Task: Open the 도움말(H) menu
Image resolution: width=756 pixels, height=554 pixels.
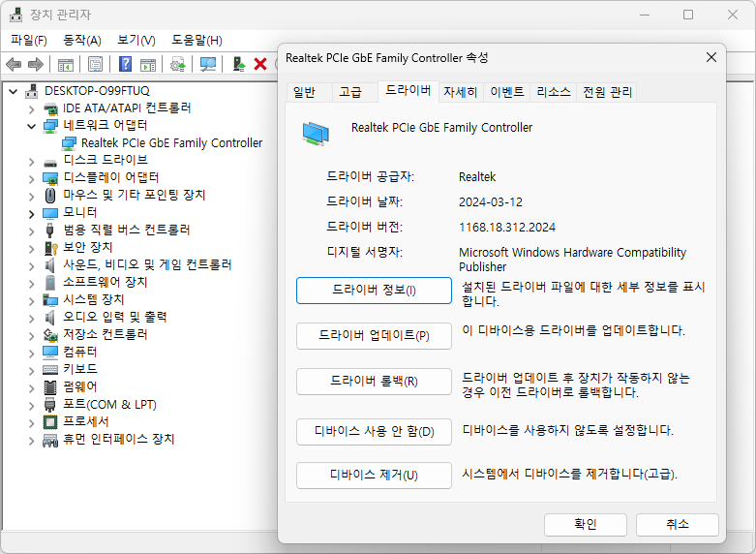Action: pyautogui.click(x=197, y=40)
